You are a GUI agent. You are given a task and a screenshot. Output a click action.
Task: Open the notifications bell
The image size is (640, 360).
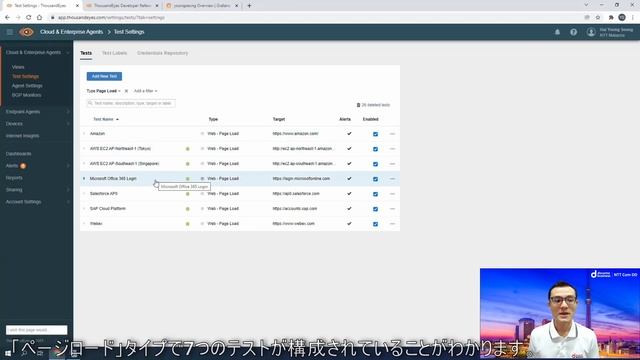(x=557, y=32)
